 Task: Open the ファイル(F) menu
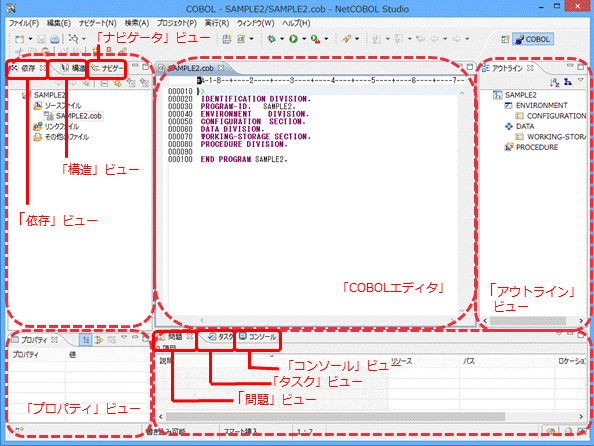[x=24, y=23]
